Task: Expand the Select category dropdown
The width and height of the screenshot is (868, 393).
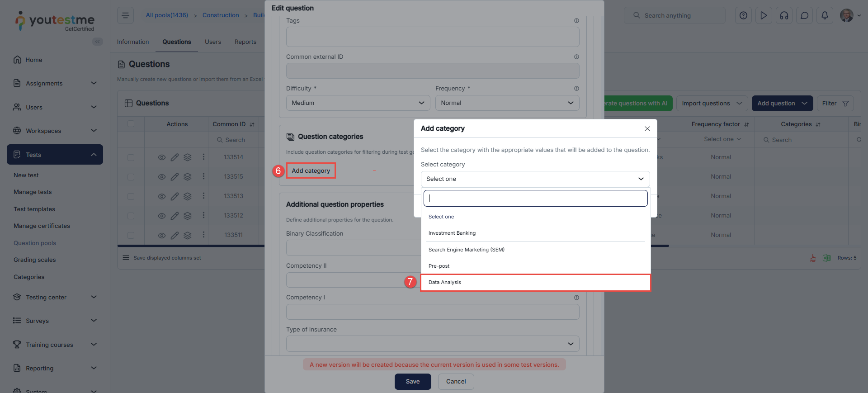Action: pyautogui.click(x=535, y=179)
